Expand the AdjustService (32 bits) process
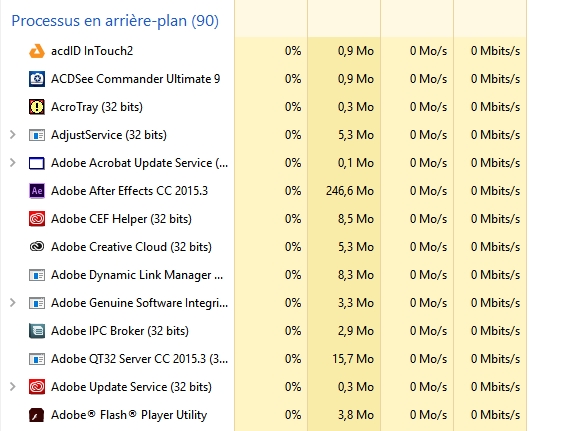 tap(13, 135)
